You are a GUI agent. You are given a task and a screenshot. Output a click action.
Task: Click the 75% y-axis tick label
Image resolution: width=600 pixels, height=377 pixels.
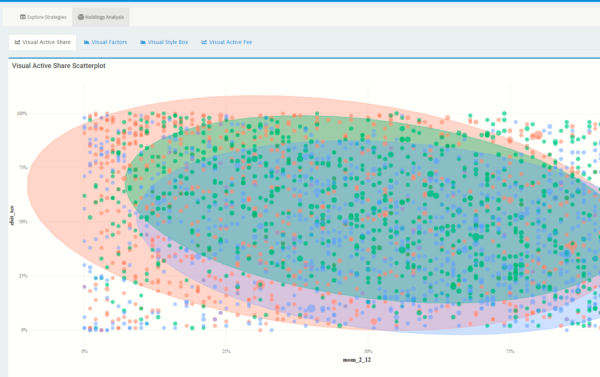23,168
